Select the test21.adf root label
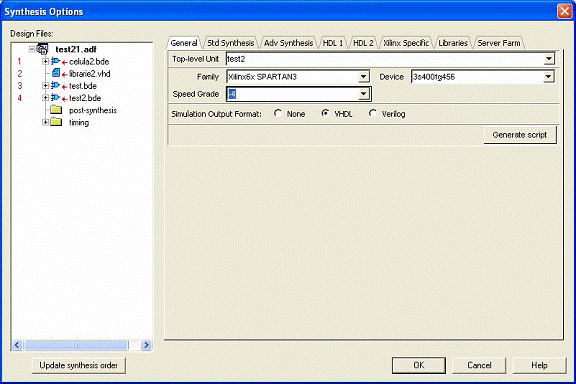576x384 pixels. click(76, 49)
